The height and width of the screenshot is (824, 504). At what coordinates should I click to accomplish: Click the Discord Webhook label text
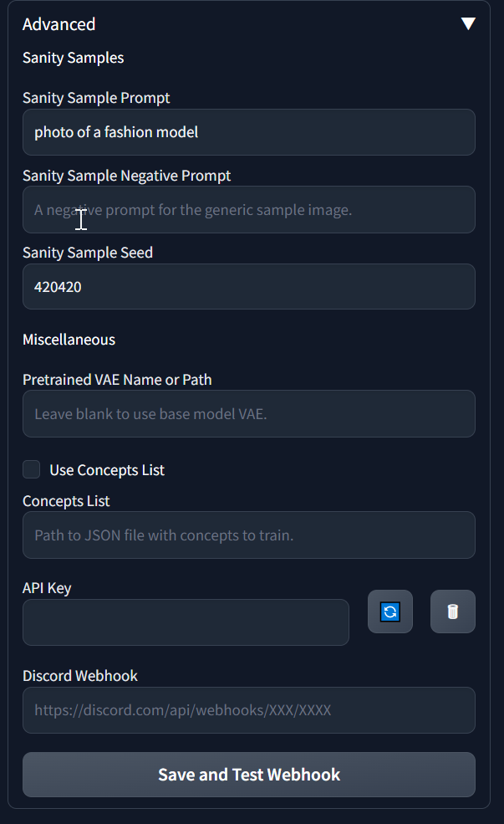tap(79, 676)
